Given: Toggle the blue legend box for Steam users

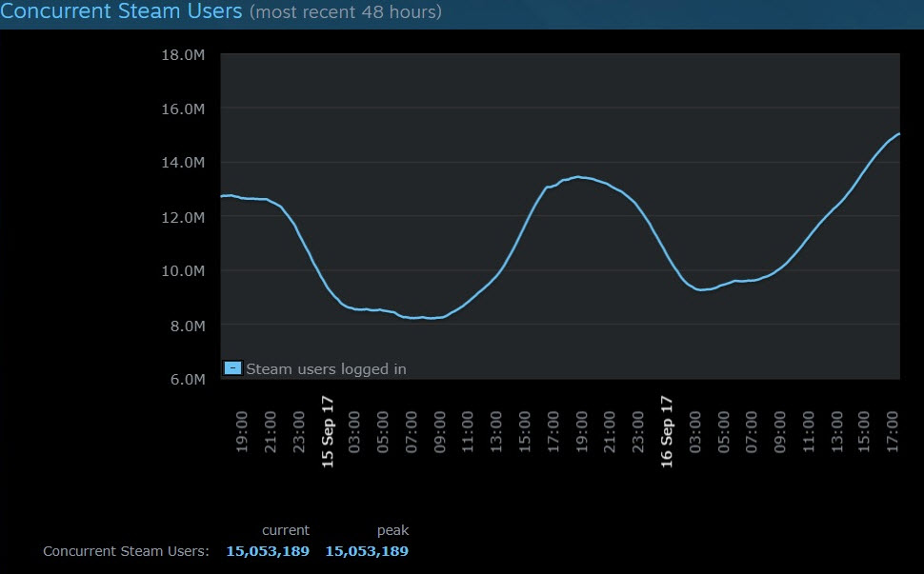Looking at the screenshot, I should [232, 368].
